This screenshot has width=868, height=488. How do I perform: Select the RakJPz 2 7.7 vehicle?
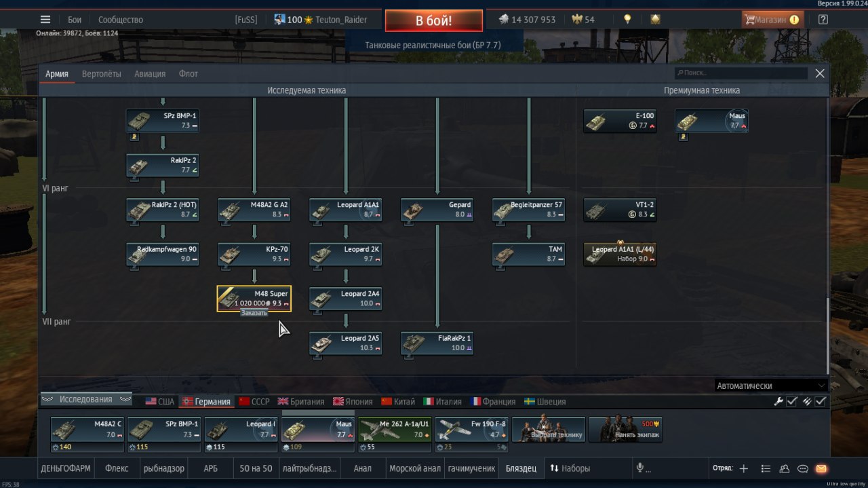pyautogui.click(x=163, y=165)
